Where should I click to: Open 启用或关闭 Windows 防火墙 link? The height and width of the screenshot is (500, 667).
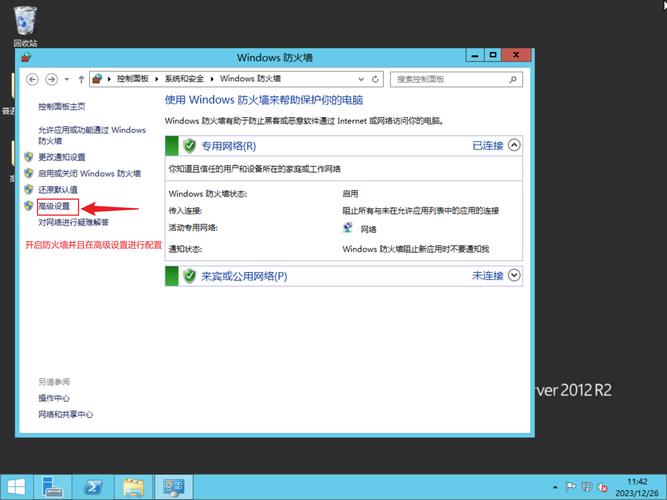[x=89, y=174]
